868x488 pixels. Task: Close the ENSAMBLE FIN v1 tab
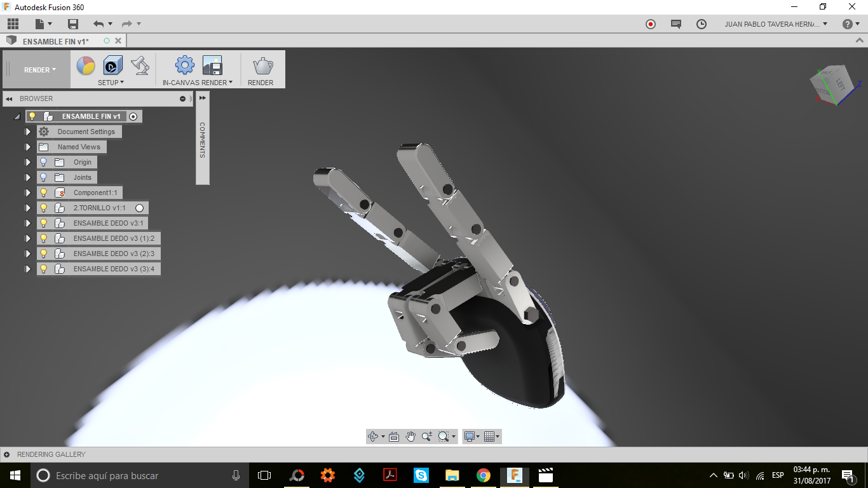118,41
